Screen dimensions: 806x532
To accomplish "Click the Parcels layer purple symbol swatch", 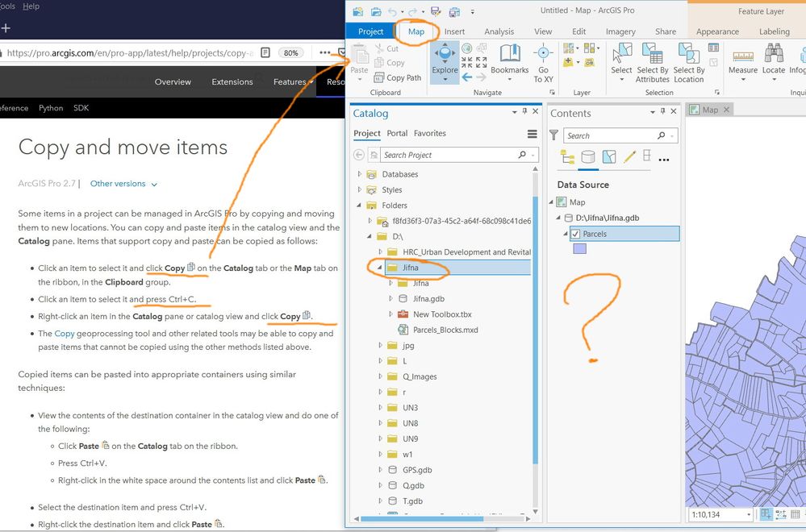I will point(580,248).
